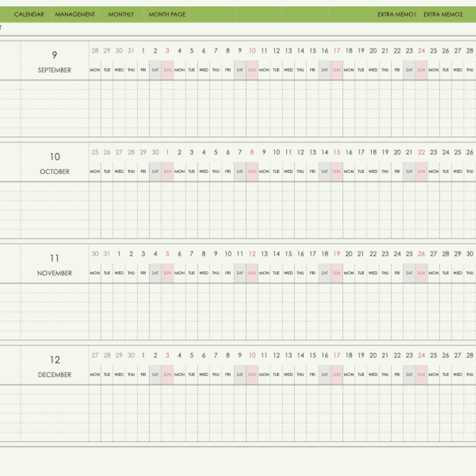The width and height of the screenshot is (476, 476).
Task: Open the EXTRA MEMO2 tab
Action: tap(443, 14)
